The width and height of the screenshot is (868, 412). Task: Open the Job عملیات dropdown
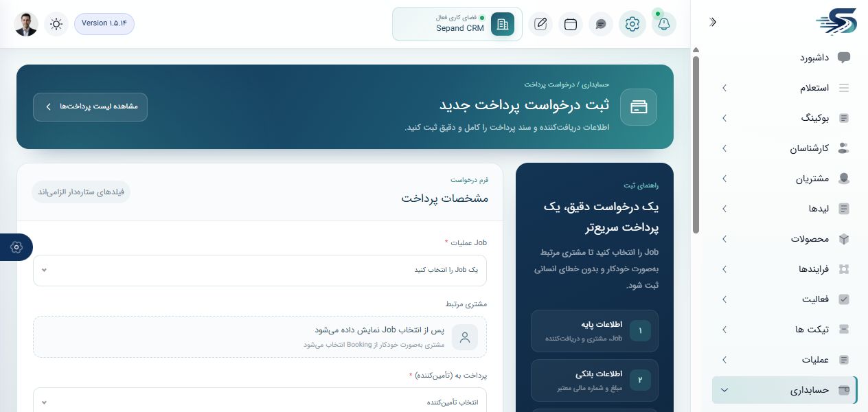[260, 270]
